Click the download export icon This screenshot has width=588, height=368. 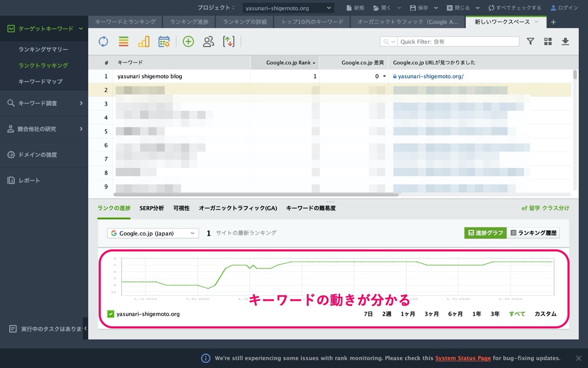pyautogui.click(x=565, y=42)
